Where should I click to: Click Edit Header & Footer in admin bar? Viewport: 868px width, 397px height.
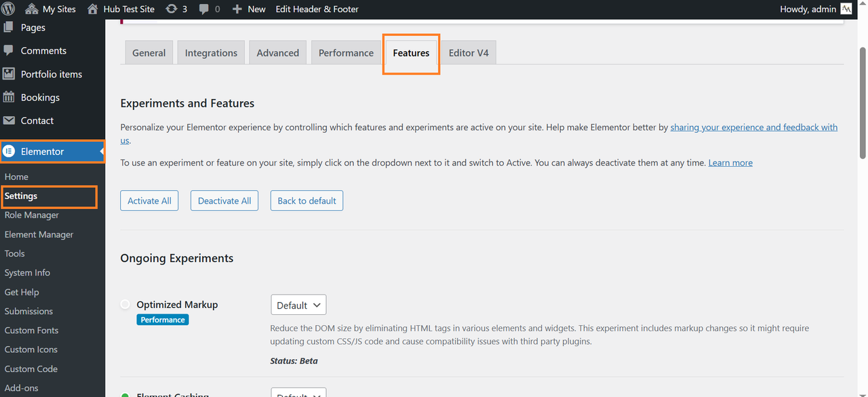click(x=317, y=9)
